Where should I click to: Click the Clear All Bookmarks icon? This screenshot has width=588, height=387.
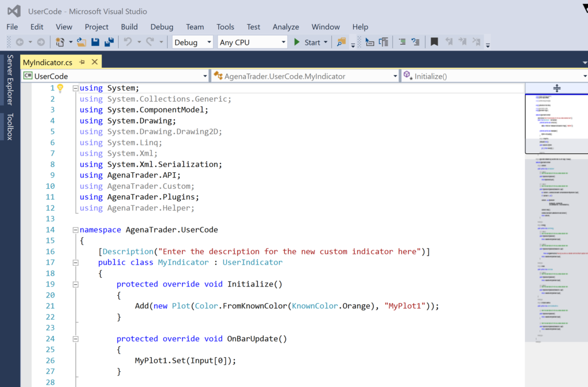pyautogui.click(x=476, y=41)
